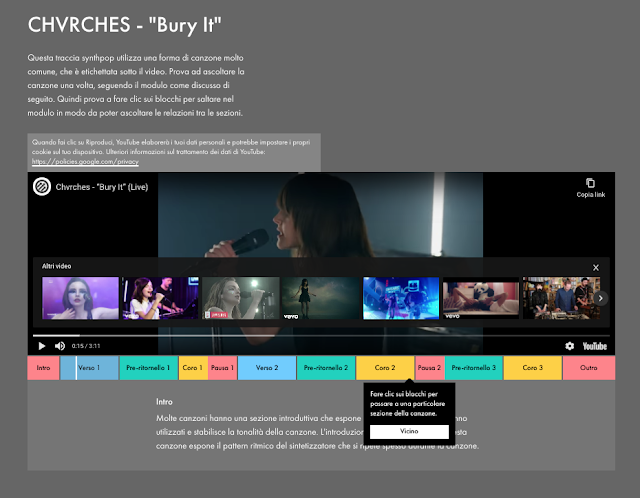This screenshot has height=498, width=640.
Task: Select the Pre-ritornello 3 block
Action: pyautogui.click(x=474, y=368)
